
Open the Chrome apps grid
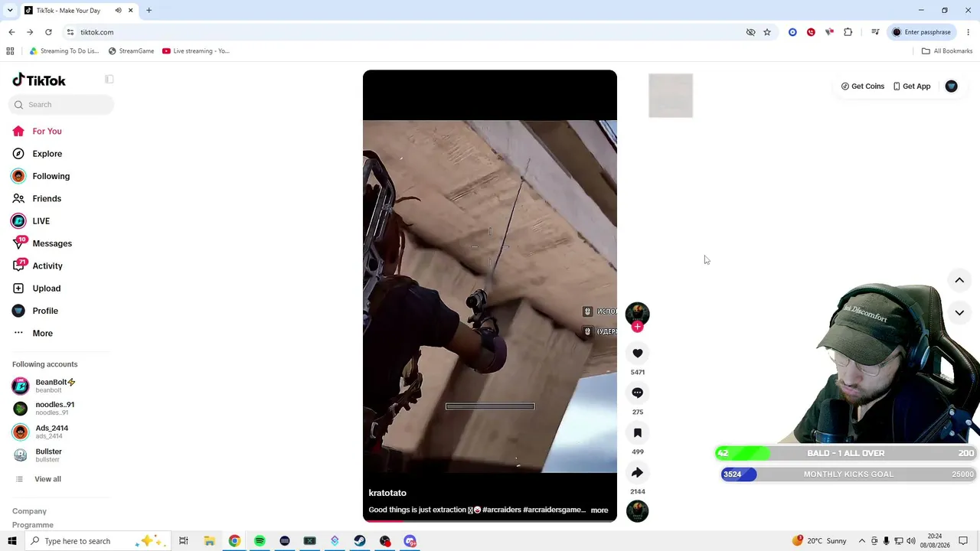click(10, 51)
